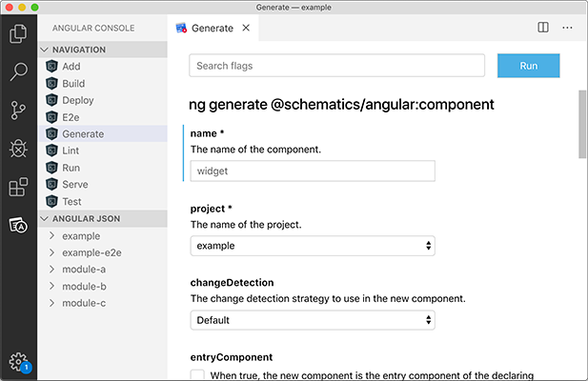The width and height of the screenshot is (588, 381).
Task: Click the blue Run button
Action: pyautogui.click(x=528, y=66)
